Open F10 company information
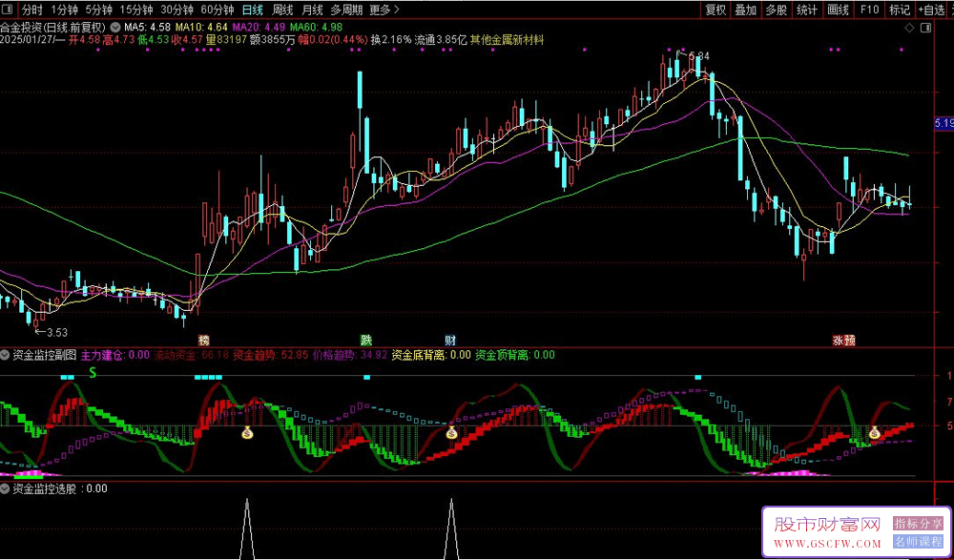The width and height of the screenshot is (954, 560). click(x=869, y=10)
